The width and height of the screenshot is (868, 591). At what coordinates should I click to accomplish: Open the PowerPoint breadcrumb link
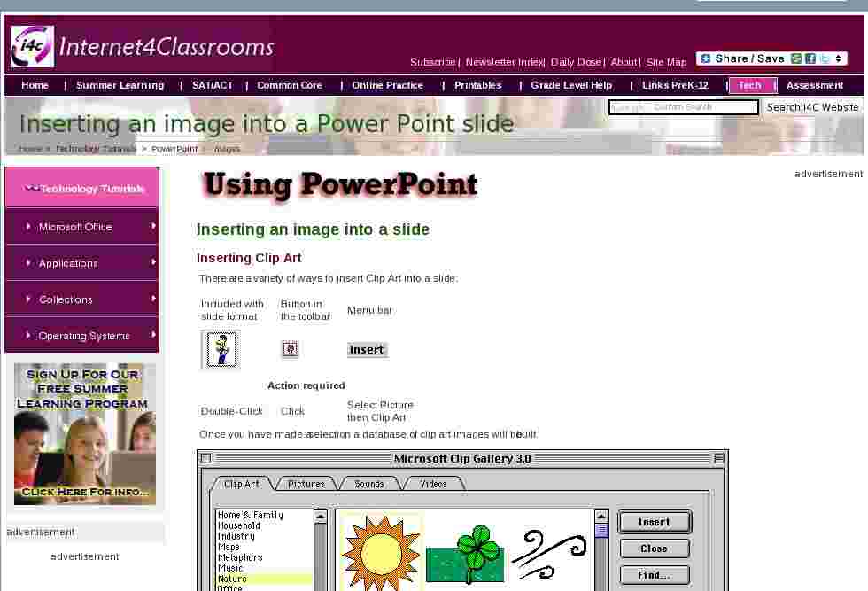174,149
